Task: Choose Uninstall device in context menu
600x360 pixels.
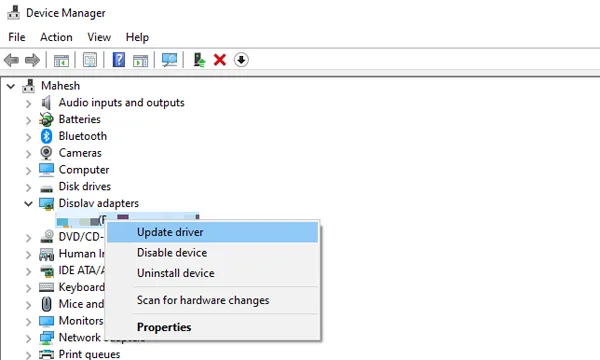Action: [212, 273]
